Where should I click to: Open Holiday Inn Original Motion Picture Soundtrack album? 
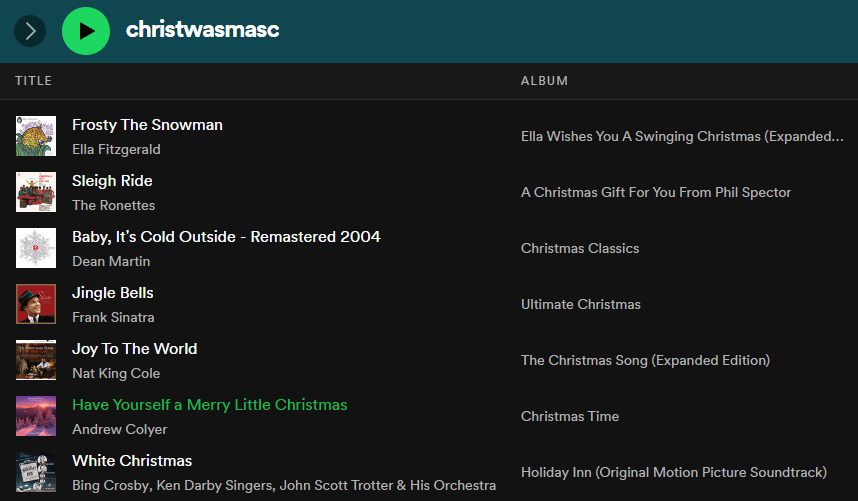pos(674,473)
